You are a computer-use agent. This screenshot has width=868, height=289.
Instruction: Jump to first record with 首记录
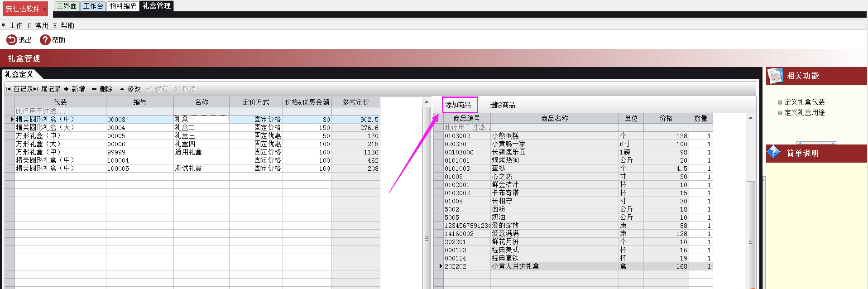19,89
